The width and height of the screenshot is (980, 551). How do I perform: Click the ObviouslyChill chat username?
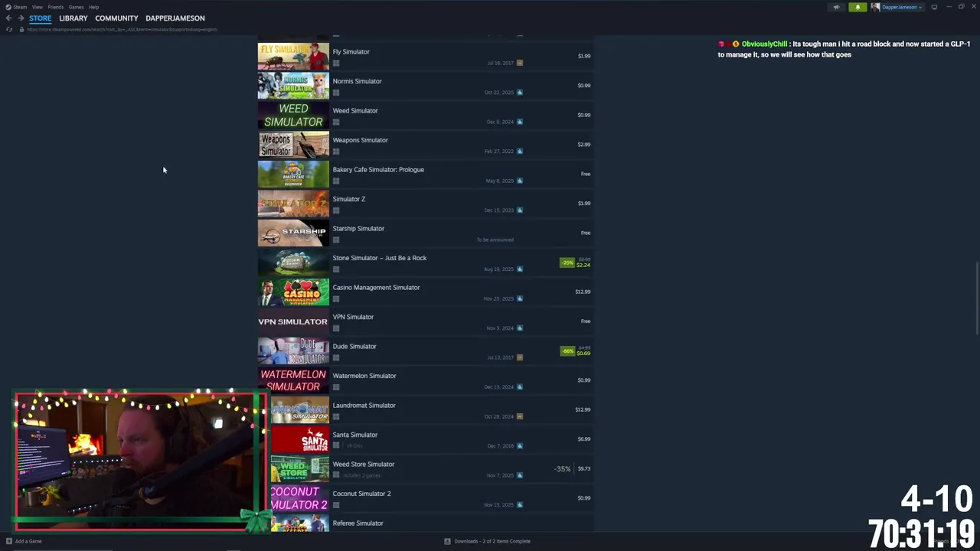point(764,44)
